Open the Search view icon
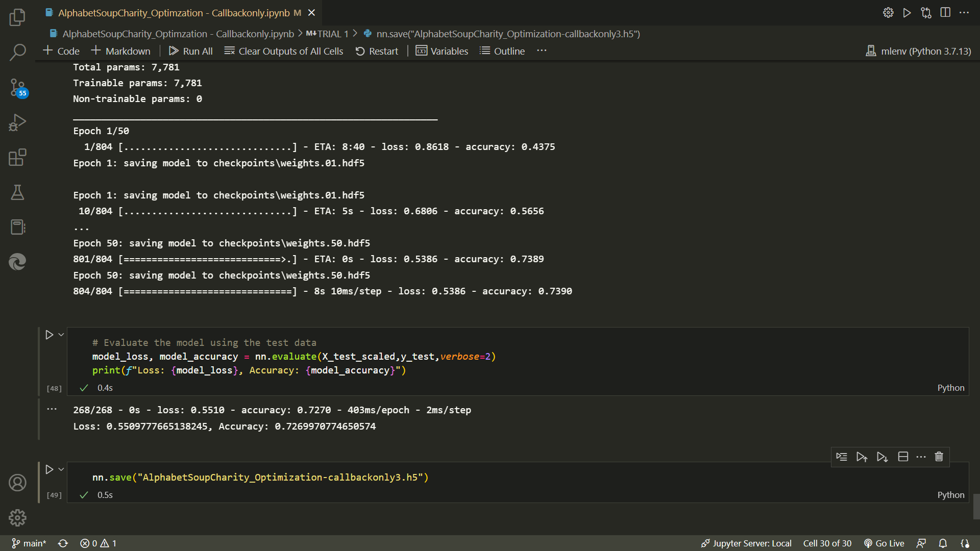The image size is (980, 551). coord(17,52)
